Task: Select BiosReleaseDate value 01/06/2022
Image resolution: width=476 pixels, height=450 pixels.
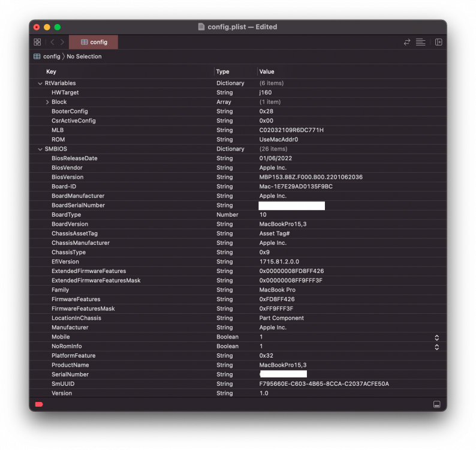Action: tap(275, 158)
